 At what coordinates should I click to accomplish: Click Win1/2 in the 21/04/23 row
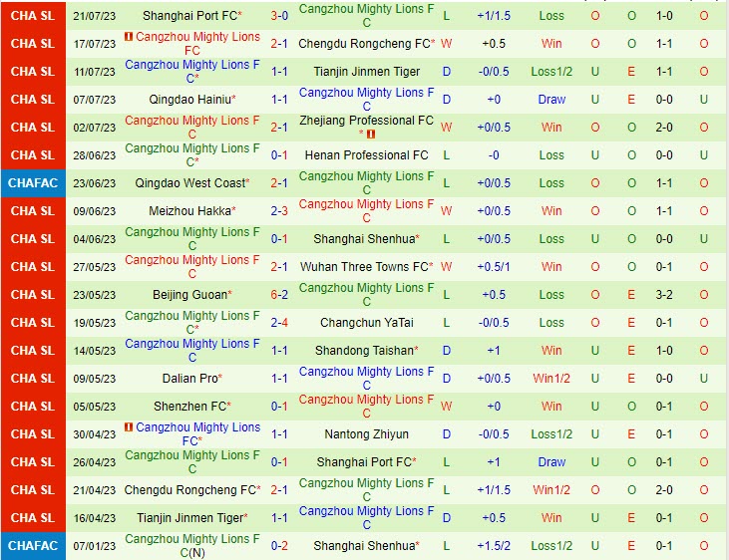[x=551, y=490]
